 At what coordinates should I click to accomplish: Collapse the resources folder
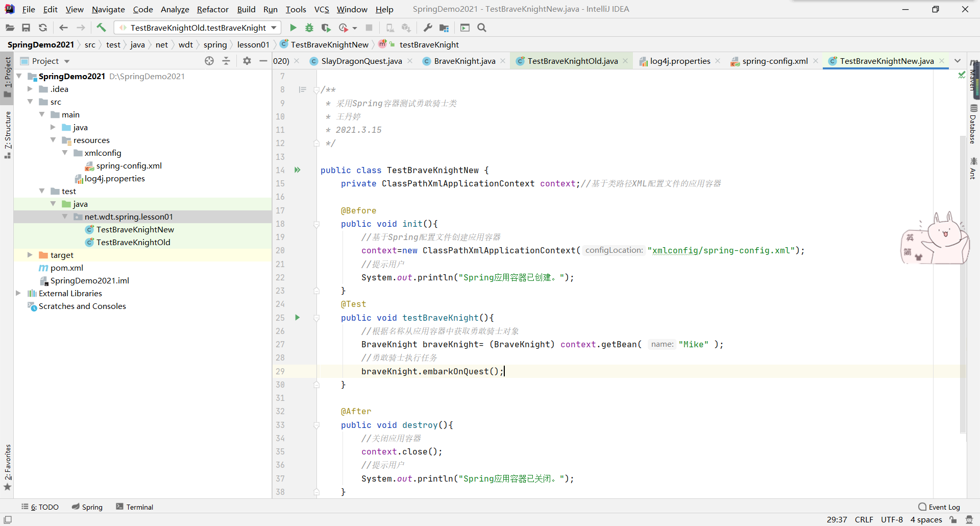53,140
